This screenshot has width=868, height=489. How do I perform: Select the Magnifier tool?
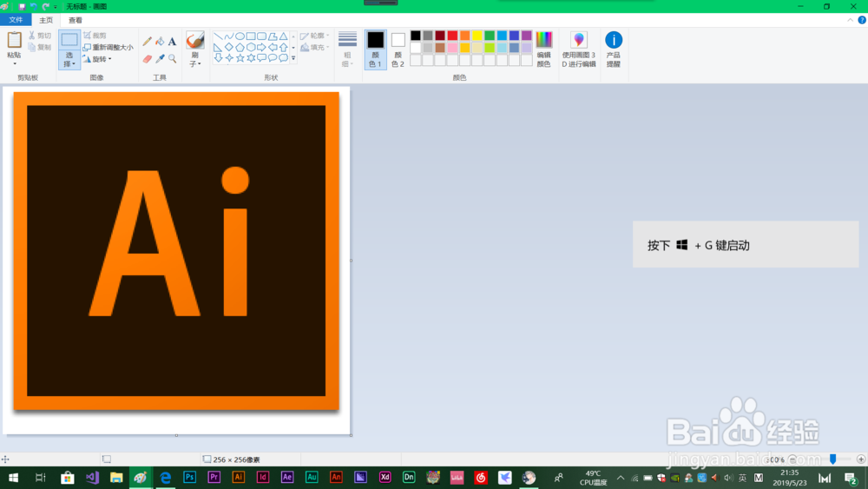(x=172, y=59)
